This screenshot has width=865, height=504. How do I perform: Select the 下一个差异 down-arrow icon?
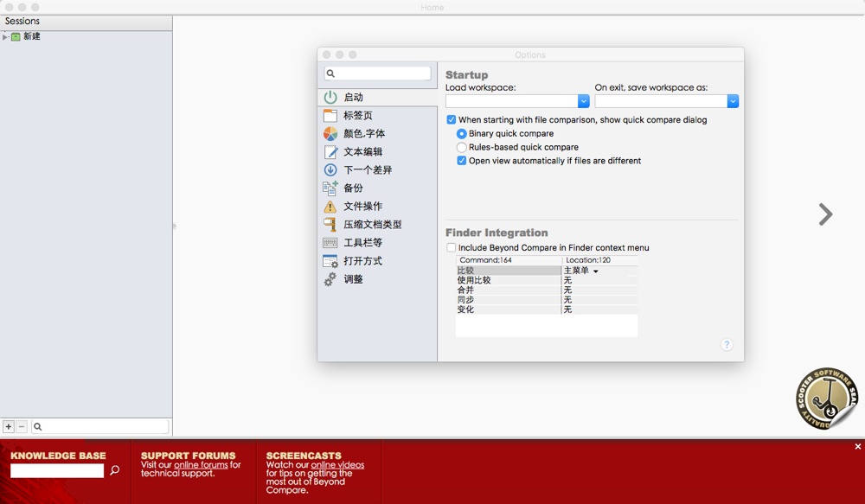330,170
